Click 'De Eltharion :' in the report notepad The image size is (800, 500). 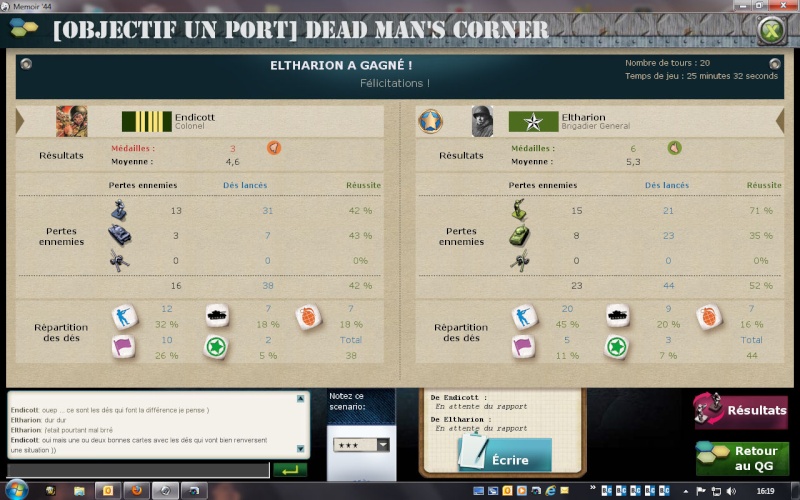coord(461,419)
